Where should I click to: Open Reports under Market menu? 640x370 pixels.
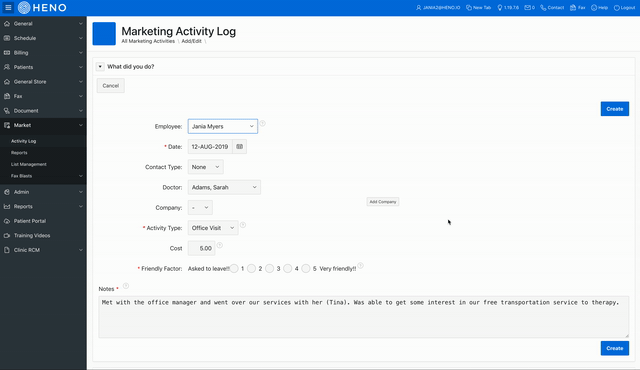click(19, 153)
